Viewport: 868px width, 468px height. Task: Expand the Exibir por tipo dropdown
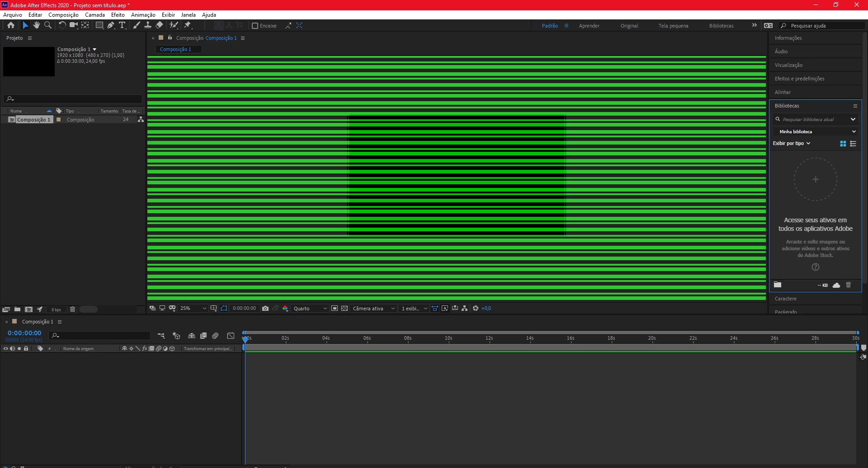pyautogui.click(x=792, y=143)
